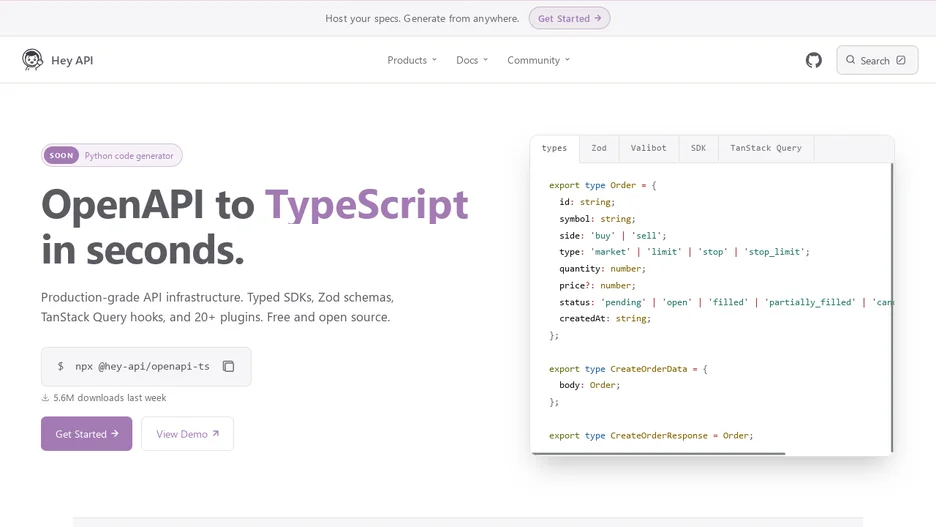Click the Hey API mascot logo
Viewport: 936px width, 527px height.
coord(32,60)
